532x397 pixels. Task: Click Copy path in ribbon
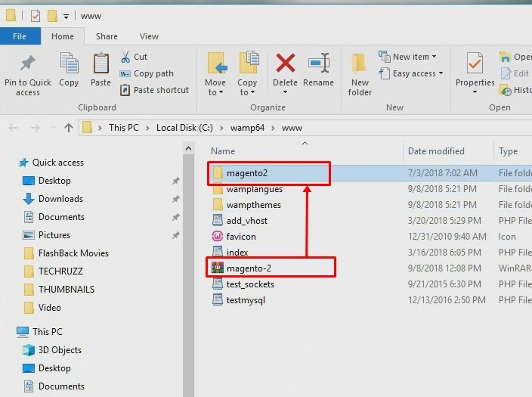(x=147, y=73)
